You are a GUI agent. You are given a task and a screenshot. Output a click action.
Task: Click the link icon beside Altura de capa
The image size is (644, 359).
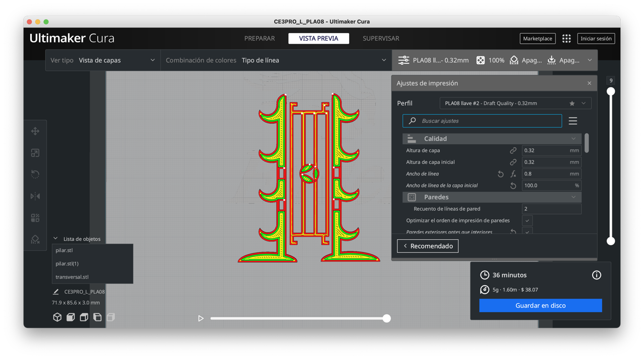click(x=513, y=150)
